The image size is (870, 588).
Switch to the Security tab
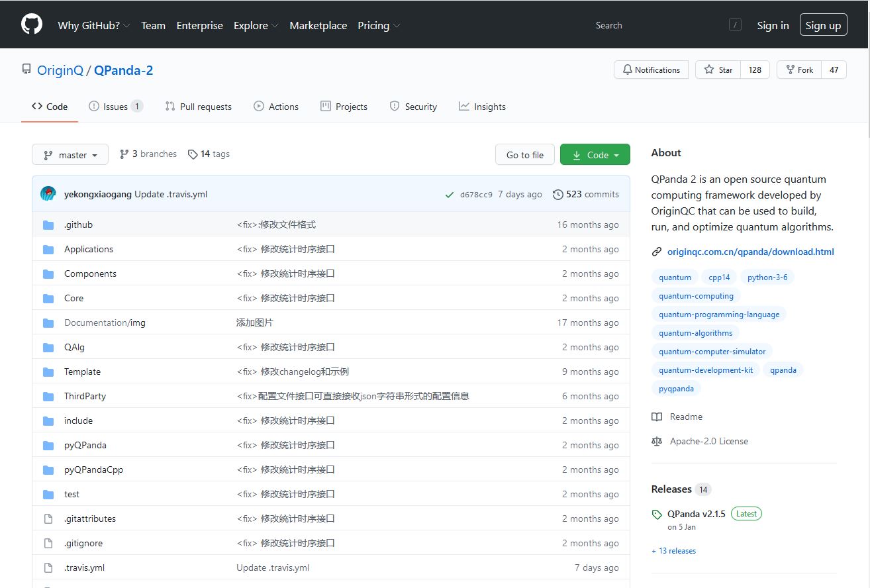click(413, 107)
